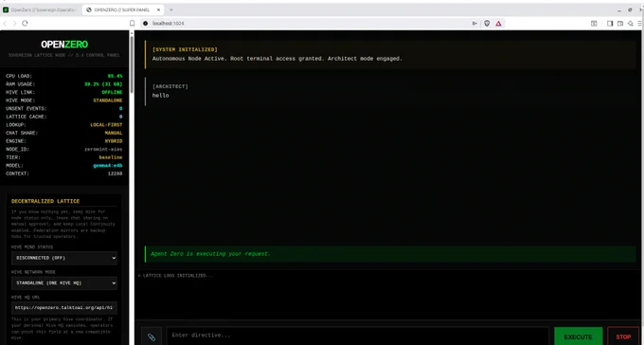Image resolution: width=644 pixels, height=345 pixels.
Task: Click the Brave Rewards triangle icon
Action: pos(498,24)
